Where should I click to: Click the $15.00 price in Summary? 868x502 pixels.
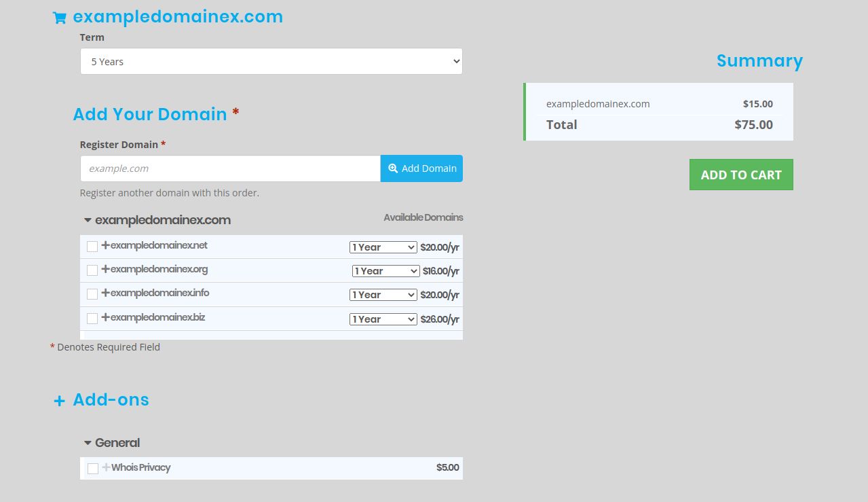(758, 104)
